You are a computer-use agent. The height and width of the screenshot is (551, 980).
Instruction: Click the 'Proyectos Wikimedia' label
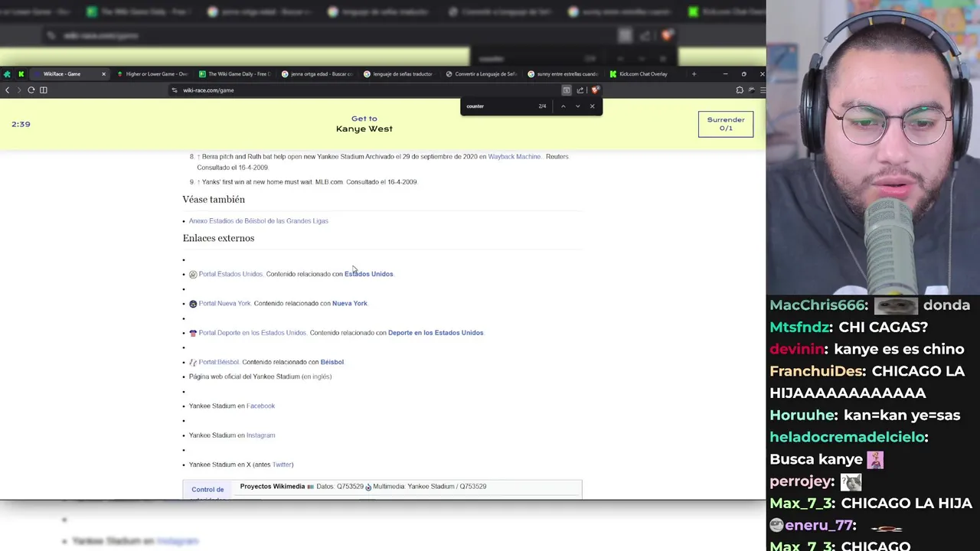pos(273,487)
